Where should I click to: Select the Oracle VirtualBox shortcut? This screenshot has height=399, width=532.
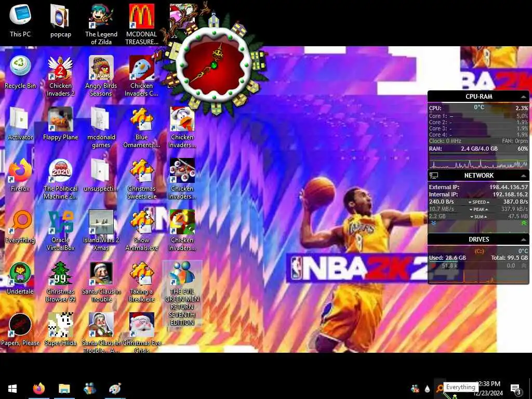[60, 230]
